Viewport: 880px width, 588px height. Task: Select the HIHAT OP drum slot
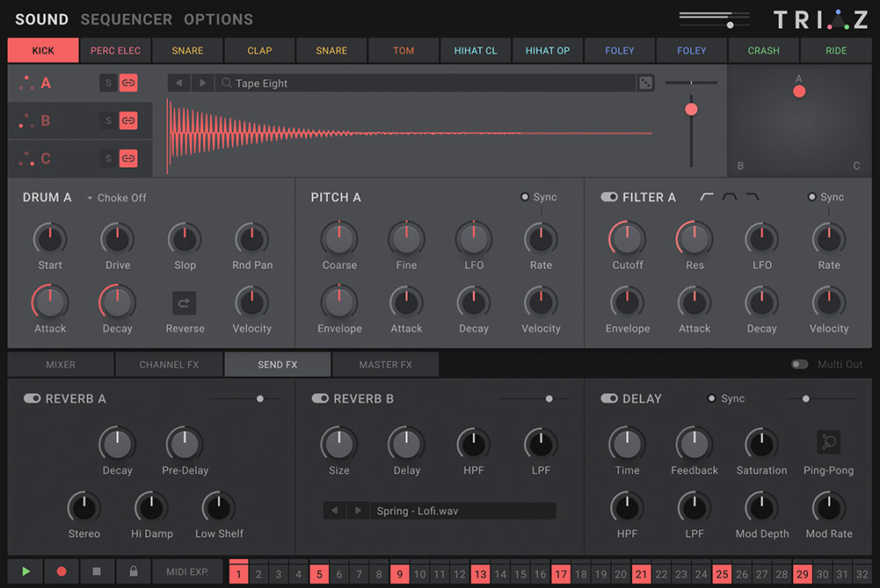pos(547,50)
